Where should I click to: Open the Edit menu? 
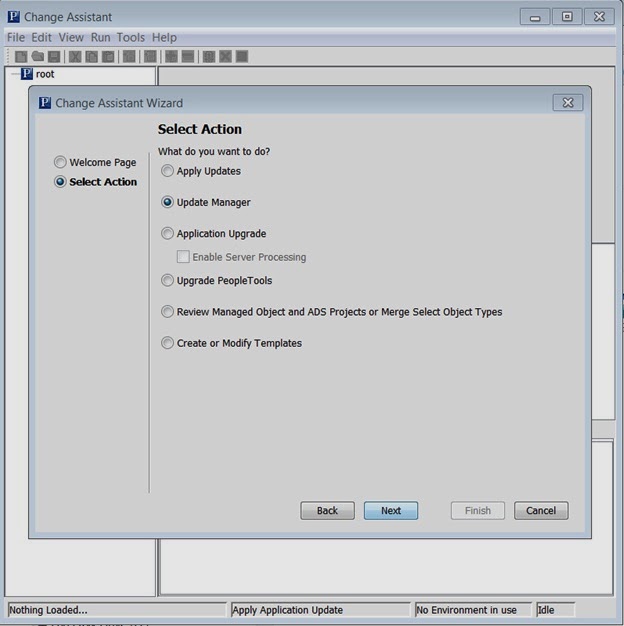[42, 38]
